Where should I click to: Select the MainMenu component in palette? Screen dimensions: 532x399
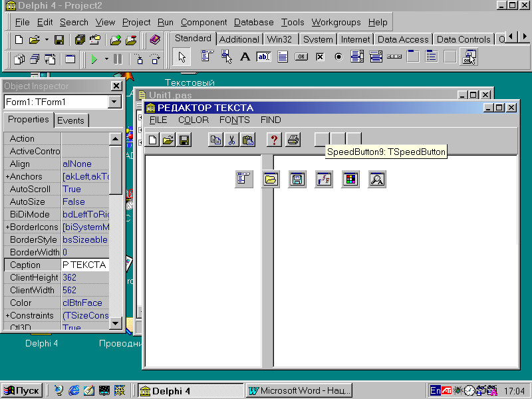pos(207,57)
